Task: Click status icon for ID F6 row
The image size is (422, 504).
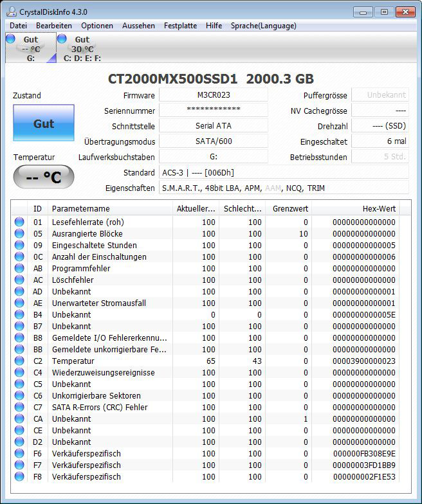Action: click(x=19, y=453)
